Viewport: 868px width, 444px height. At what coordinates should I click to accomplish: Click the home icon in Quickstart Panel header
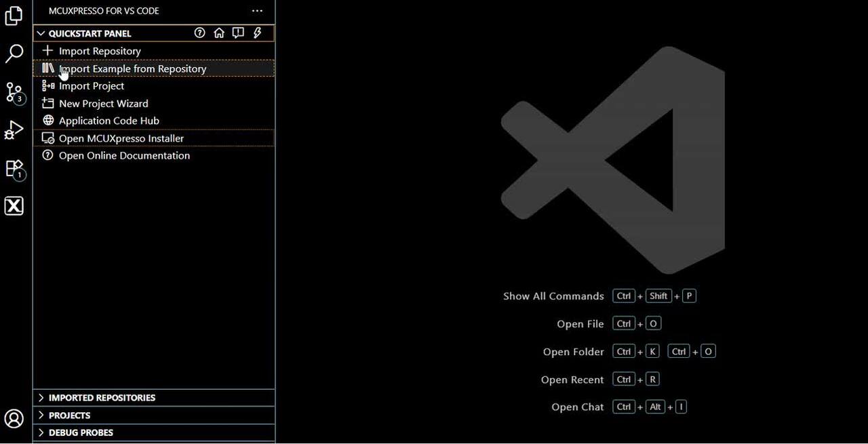[x=218, y=33]
